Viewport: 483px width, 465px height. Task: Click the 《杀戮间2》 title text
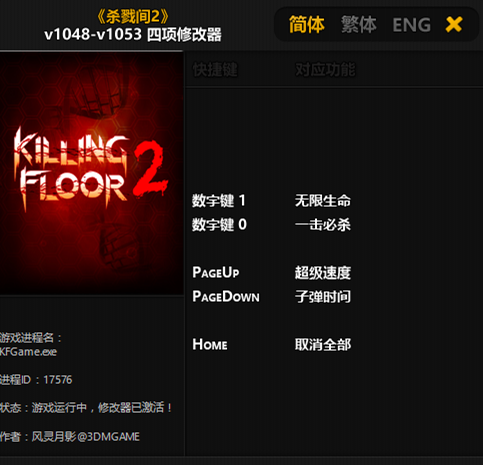tap(133, 17)
